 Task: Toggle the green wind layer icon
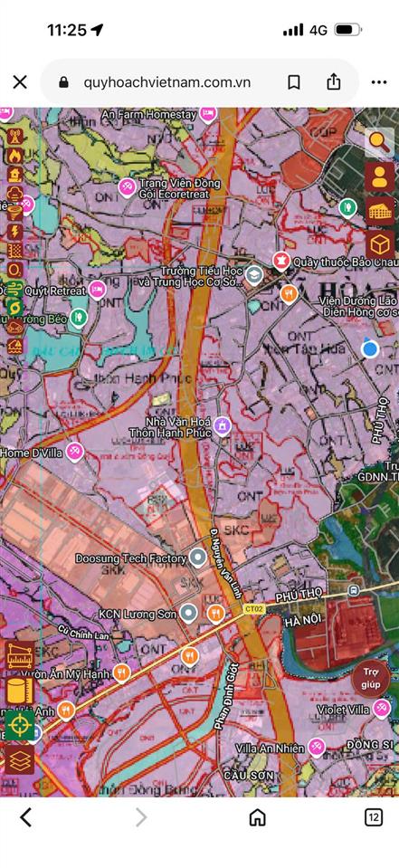[x=14, y=289]
